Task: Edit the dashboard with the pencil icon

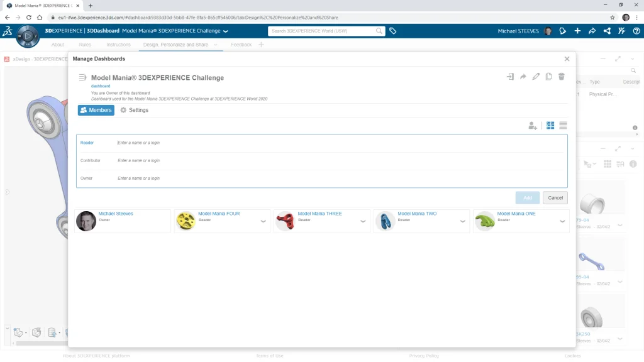Action: (x=536, y=77)
